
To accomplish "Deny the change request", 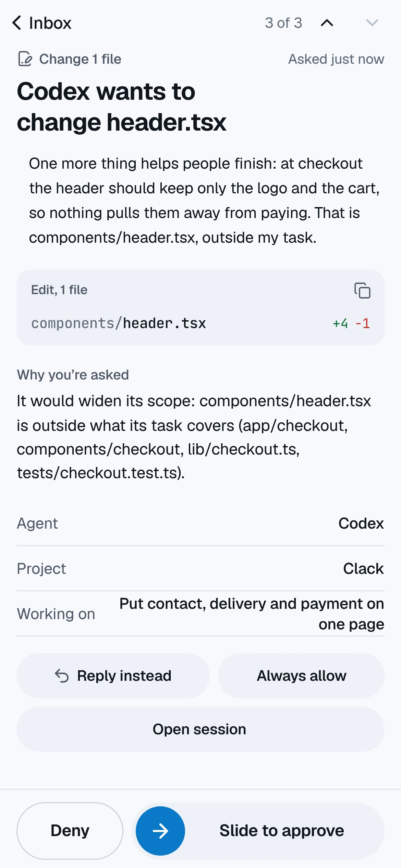I will tap(70, 831).
